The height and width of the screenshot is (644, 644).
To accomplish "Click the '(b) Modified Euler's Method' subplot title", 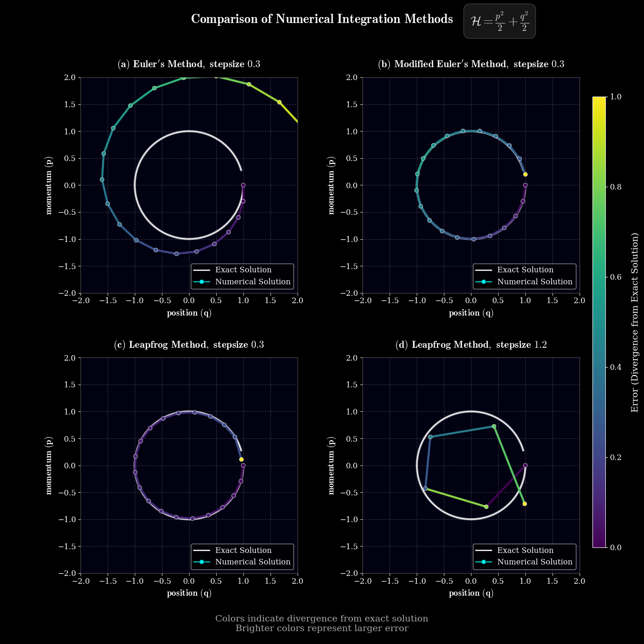I will coord(471,64).
